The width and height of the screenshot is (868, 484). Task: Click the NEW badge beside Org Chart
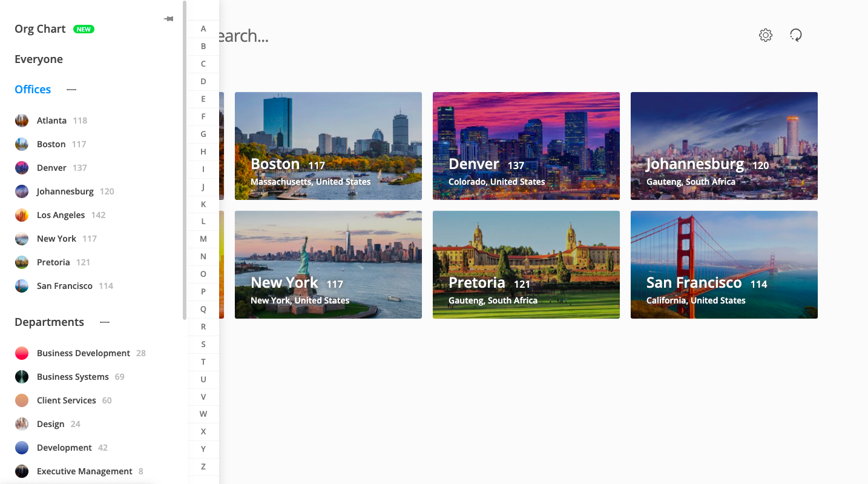84,29
